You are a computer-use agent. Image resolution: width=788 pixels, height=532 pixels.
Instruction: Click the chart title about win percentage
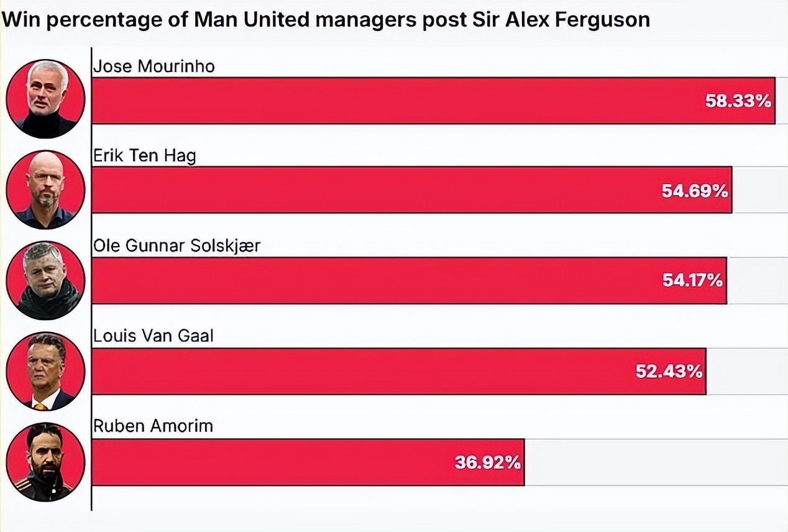pos(326,20)
